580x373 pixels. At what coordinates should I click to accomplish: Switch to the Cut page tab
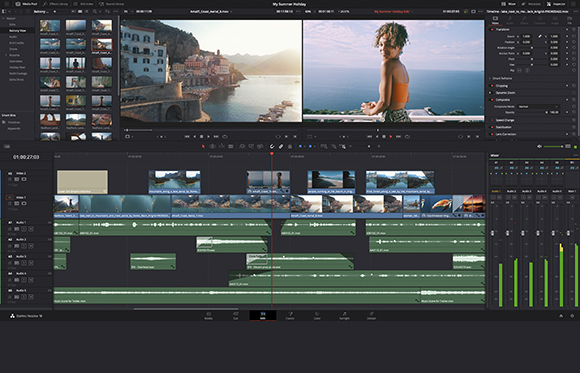[x=236, y=316]
